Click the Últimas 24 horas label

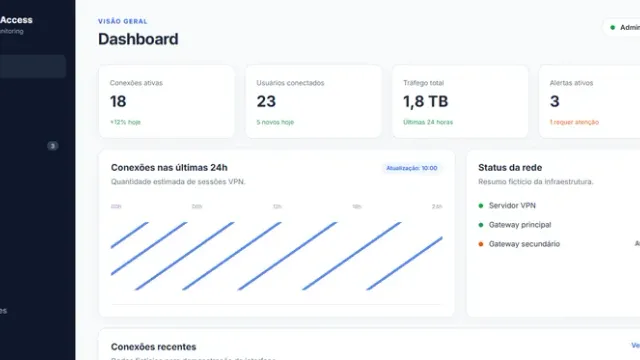(x=428, y=122)
